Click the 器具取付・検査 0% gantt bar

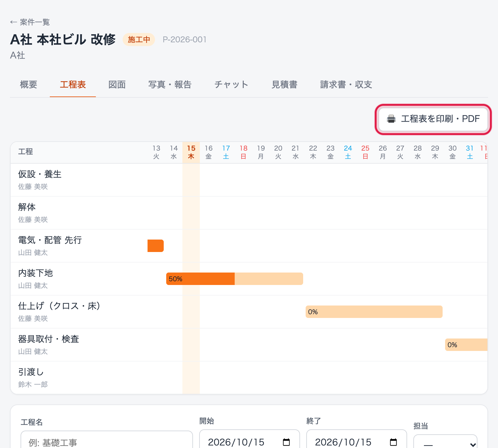pos(466,345)
